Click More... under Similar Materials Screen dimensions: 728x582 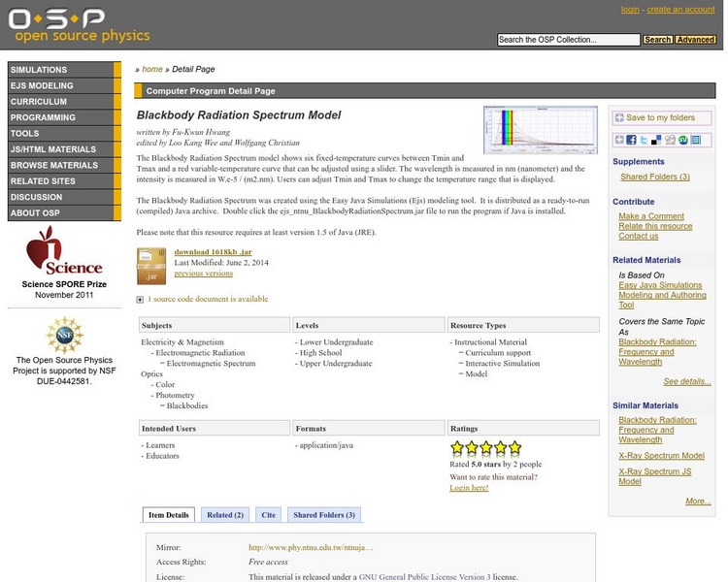pyautogui.click(x=698, y=501)
